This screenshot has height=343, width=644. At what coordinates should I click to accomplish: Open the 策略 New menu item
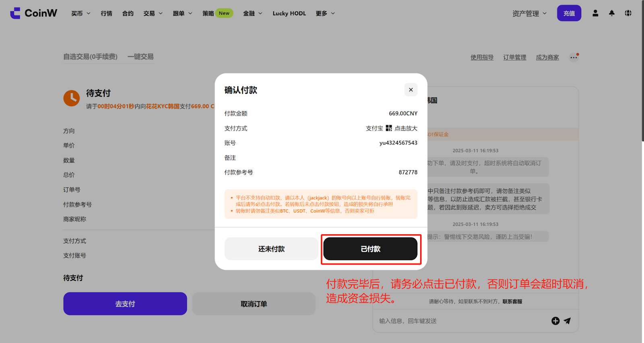click(x=218, y=13)
